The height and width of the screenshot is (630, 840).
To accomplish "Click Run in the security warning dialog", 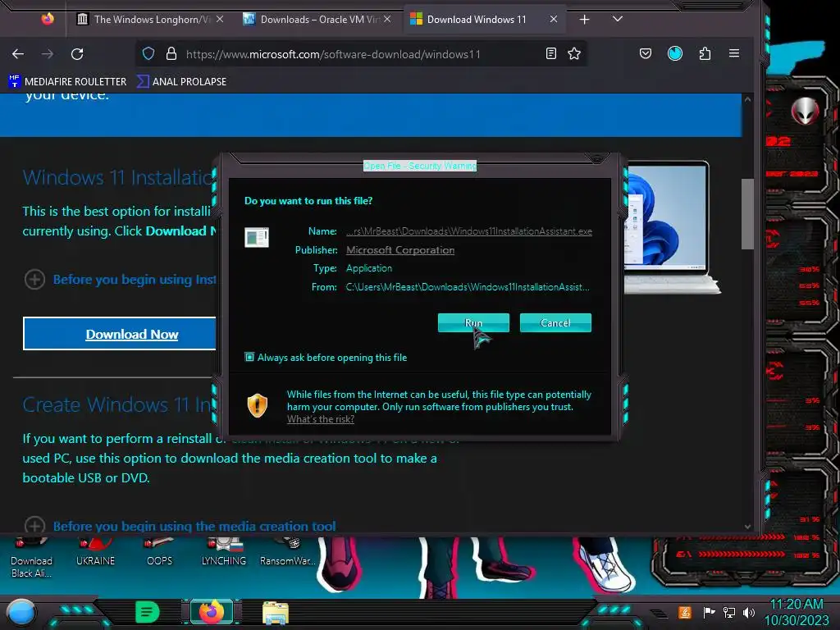I will coord(473,323).
